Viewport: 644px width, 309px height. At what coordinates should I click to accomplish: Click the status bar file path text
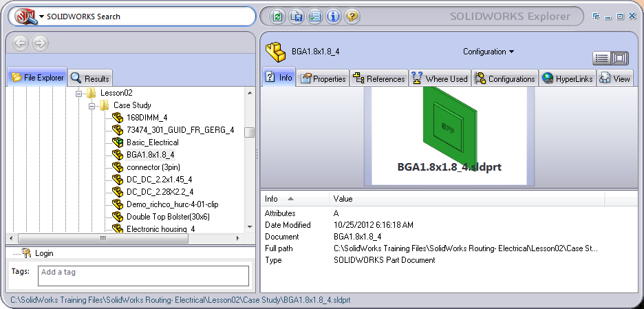click(x=180, y=300)
